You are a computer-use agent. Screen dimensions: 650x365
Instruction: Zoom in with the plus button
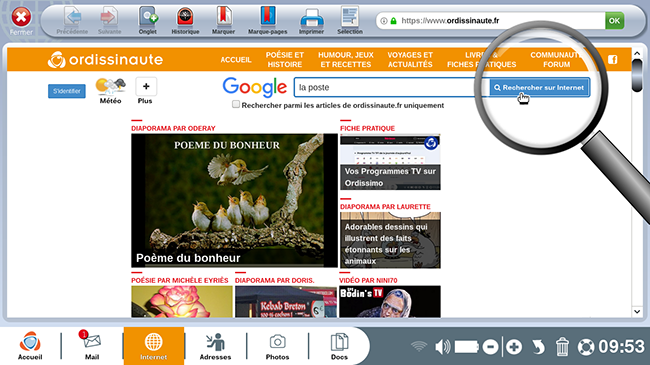click(x=514, y=347)
